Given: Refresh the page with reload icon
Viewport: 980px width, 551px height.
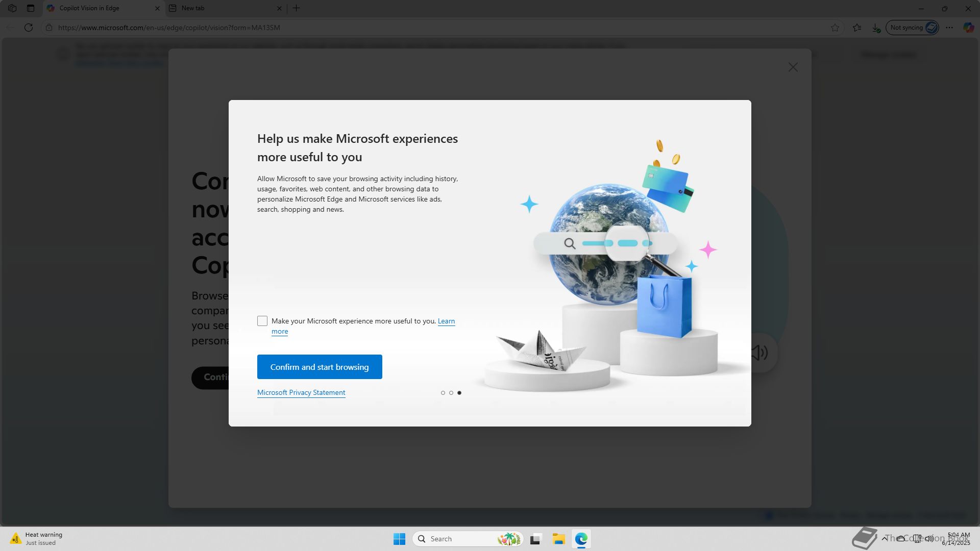Looking at the screenshot, I should 29,28.
